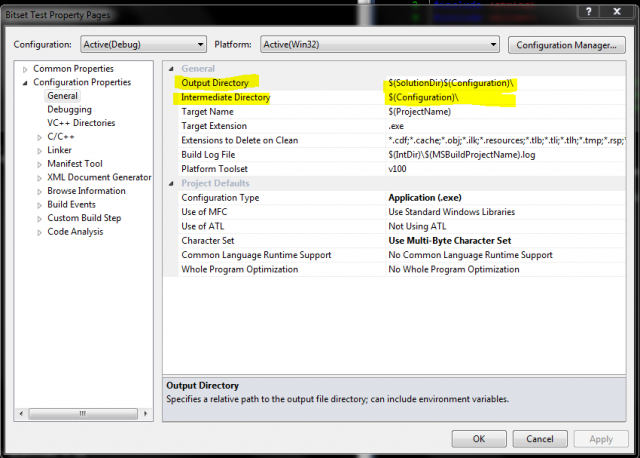Open Configuration Manager
Image resolution: width=640 pixels, height=458 pixels.
[567, 45]
